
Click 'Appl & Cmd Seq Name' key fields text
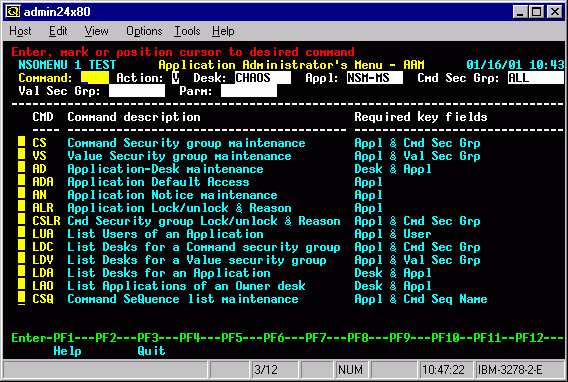421,299
